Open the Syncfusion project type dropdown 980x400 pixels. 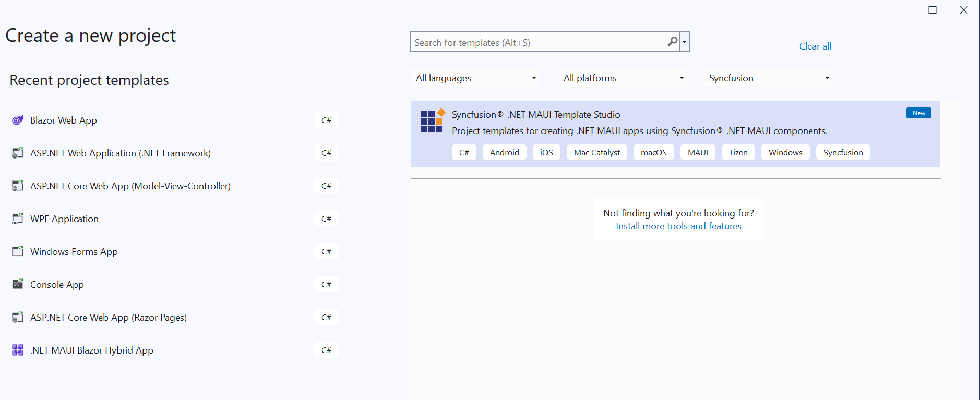(769, 78)
